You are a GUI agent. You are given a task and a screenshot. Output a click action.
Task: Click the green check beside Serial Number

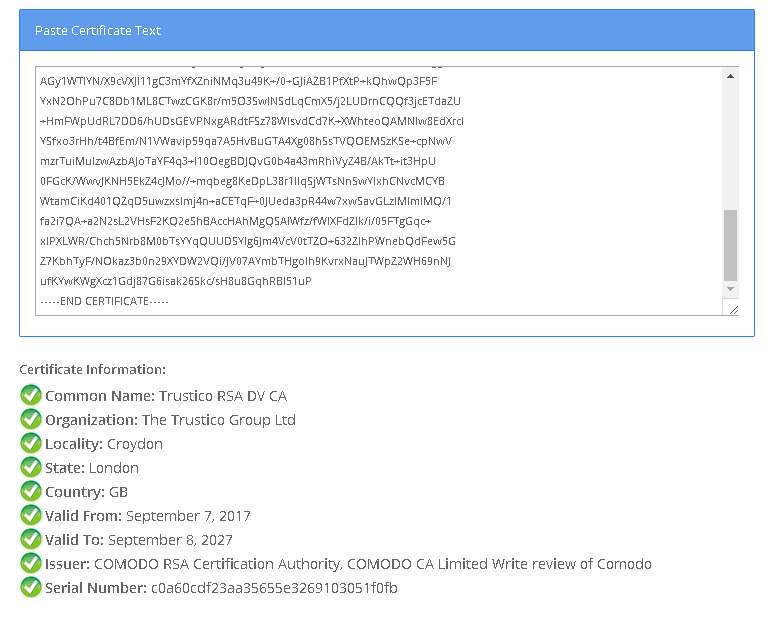[x=30, y=588]
